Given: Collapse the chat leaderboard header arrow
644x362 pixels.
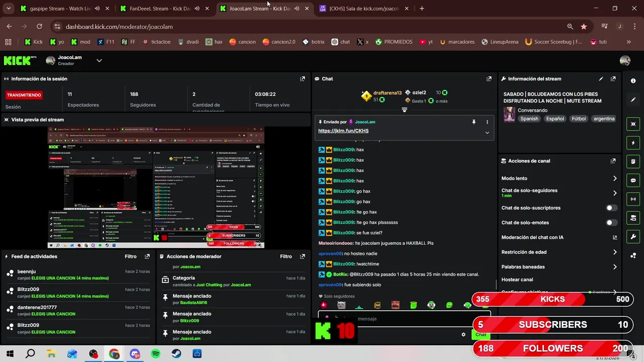Looking at the screenshot, I should 404,110.
